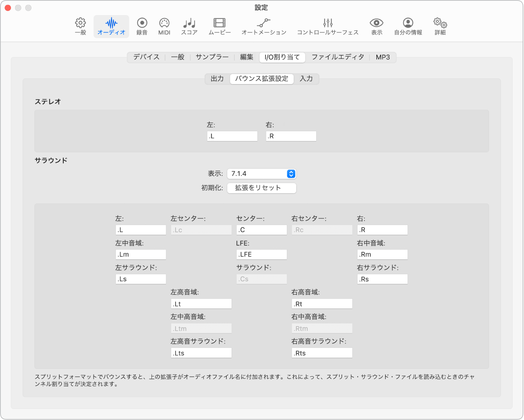The height and width of the screenshot is (420, 524).
Task: Click the 拡張をリセット button
Action: [262, 188]
